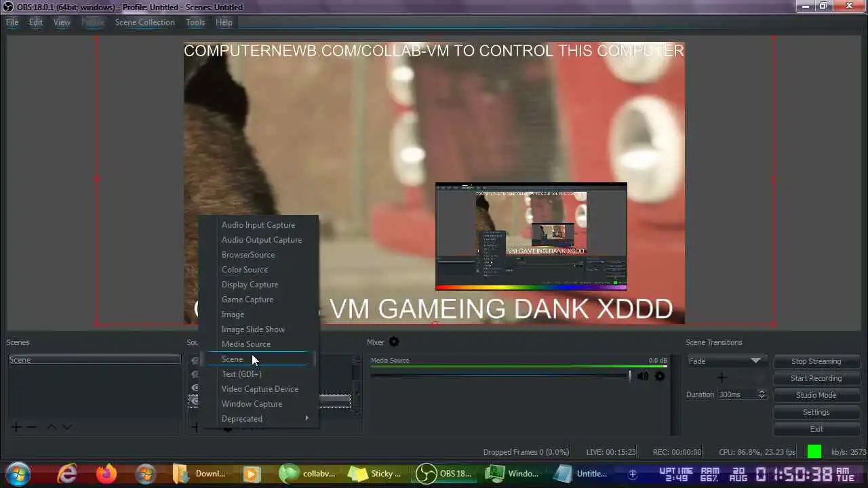Image resolution: width=868 pixels, height=488 pixels.
Task: Open the Help menu
Action: point(224,22)
